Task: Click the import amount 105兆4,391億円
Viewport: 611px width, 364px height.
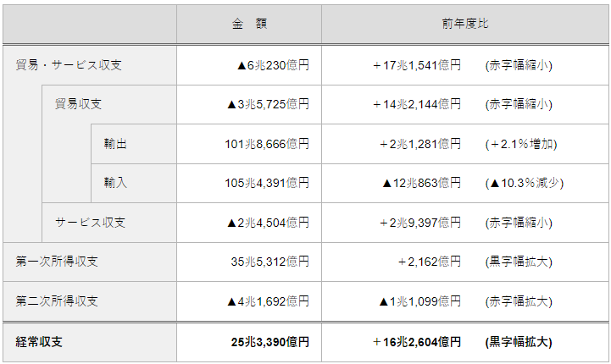Action: click(267, 183)
